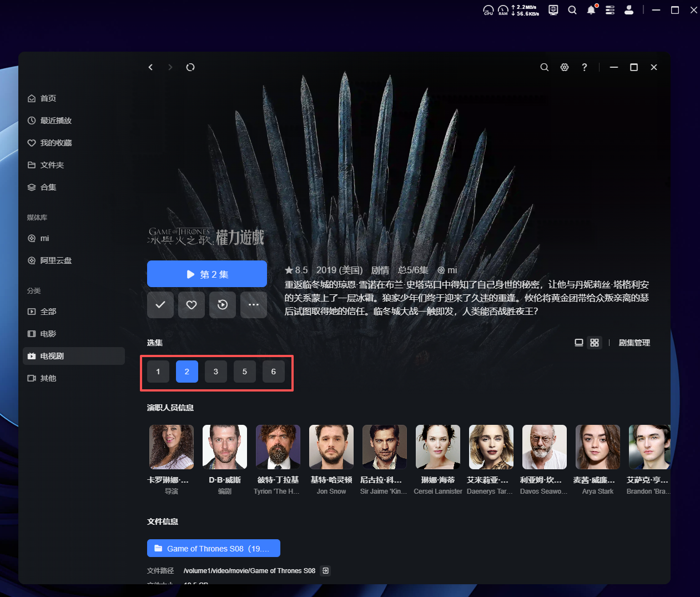Viewport: 700px width, 597px height.
Task: Click the 剧情 genre tag
Action: click(x=380, y=270)
